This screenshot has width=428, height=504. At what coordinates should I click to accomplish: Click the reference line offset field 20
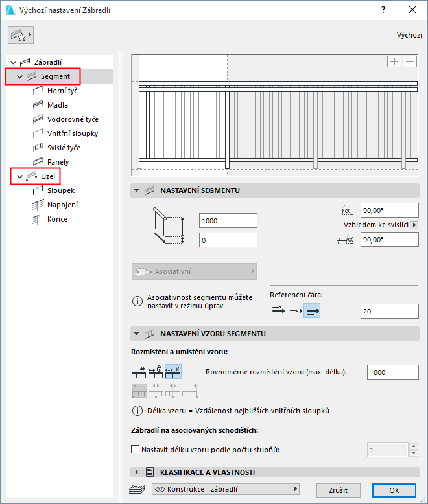tap(390, 312)
